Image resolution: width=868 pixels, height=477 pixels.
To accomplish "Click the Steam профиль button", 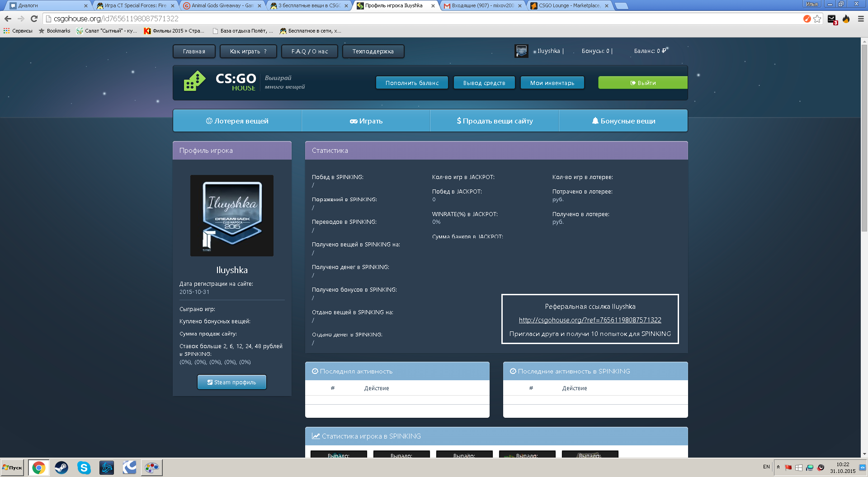I will (x=232, y=382).
